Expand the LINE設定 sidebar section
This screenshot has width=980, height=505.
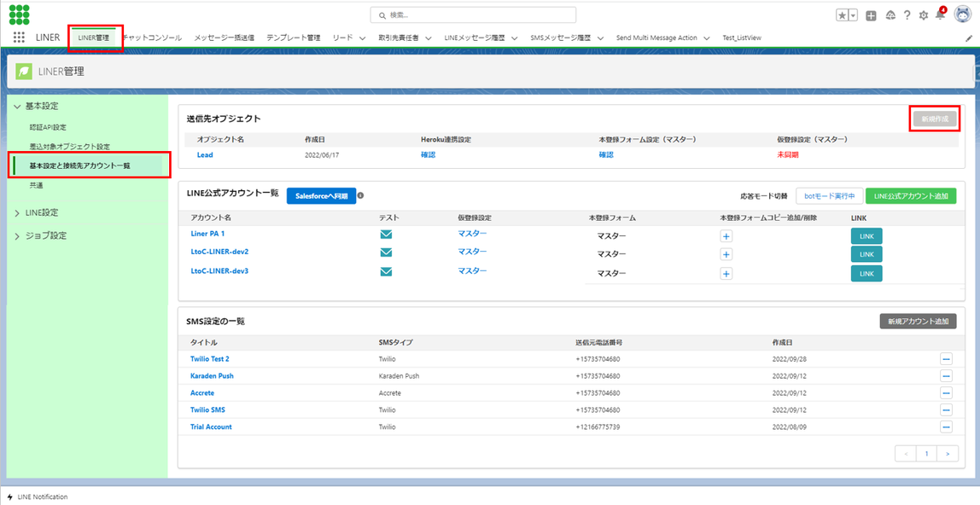(x=17, y=213)
